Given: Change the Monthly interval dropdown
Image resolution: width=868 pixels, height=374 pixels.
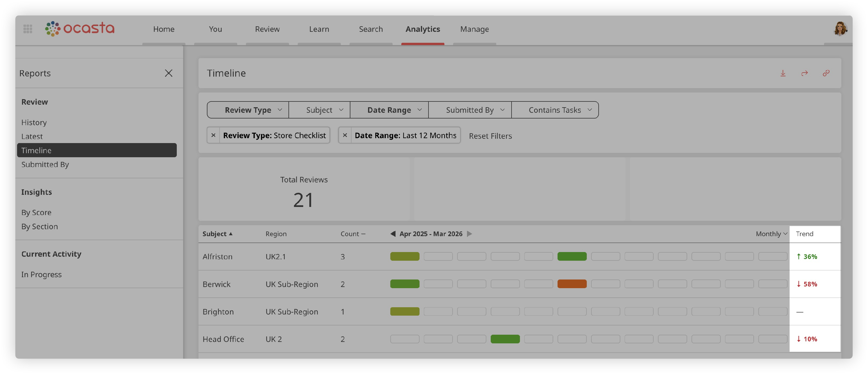Looking at the screenshot, I should 771,234.
